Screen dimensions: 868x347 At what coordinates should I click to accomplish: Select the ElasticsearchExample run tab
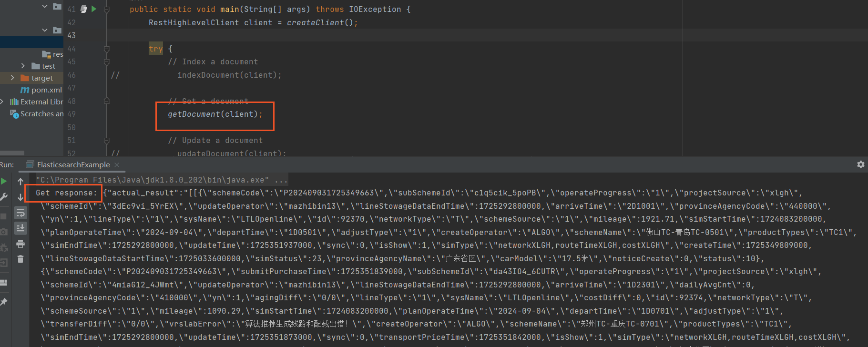(x=73, y=165)
